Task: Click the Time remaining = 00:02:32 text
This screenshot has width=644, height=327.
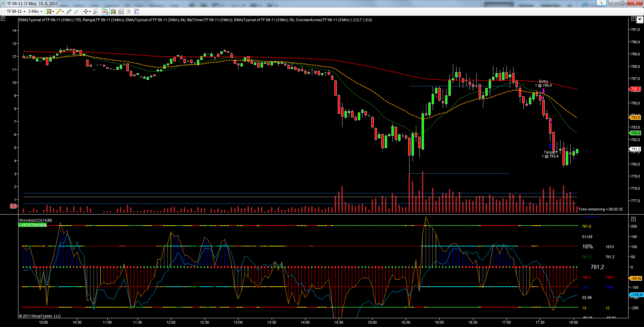Action: coord(600,209)
